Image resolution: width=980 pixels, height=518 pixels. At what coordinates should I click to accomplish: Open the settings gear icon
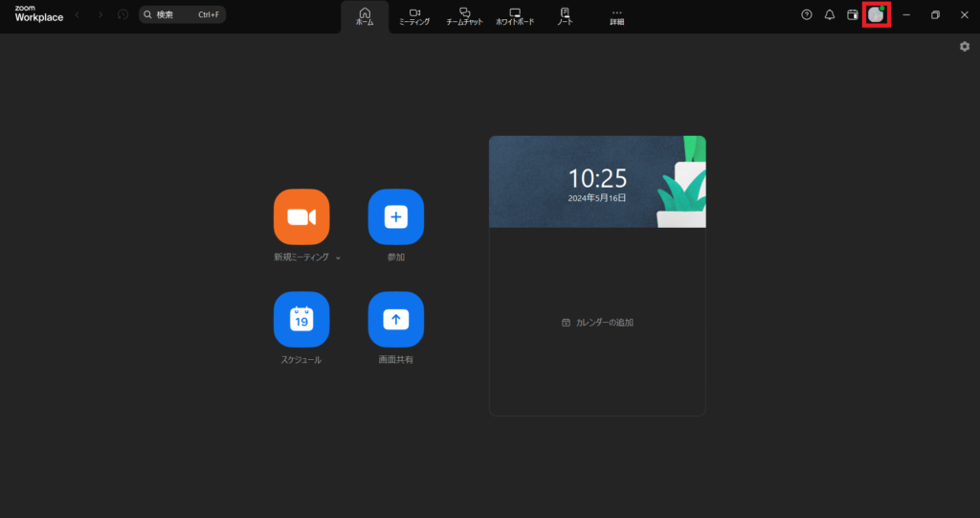(x=965, y=47)
